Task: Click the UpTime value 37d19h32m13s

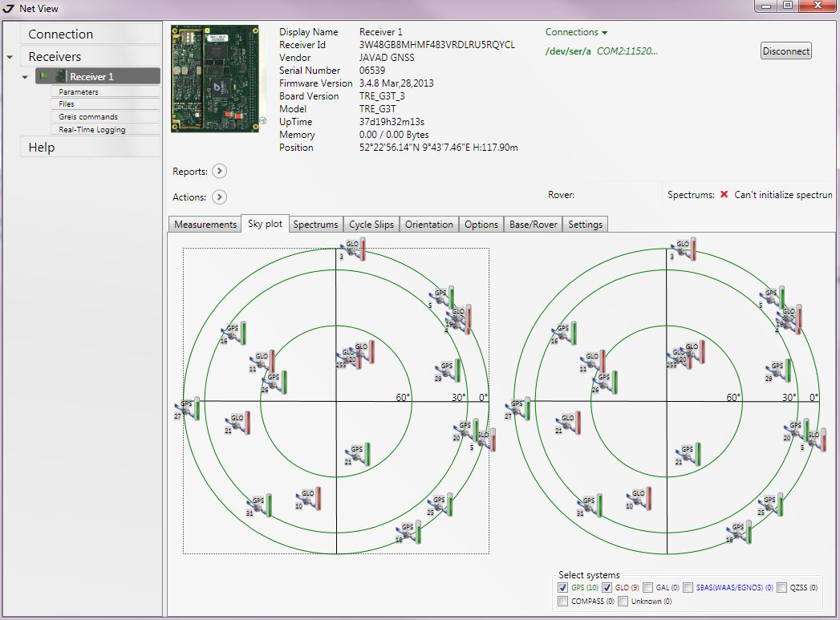Action: [x=392, y=122]
